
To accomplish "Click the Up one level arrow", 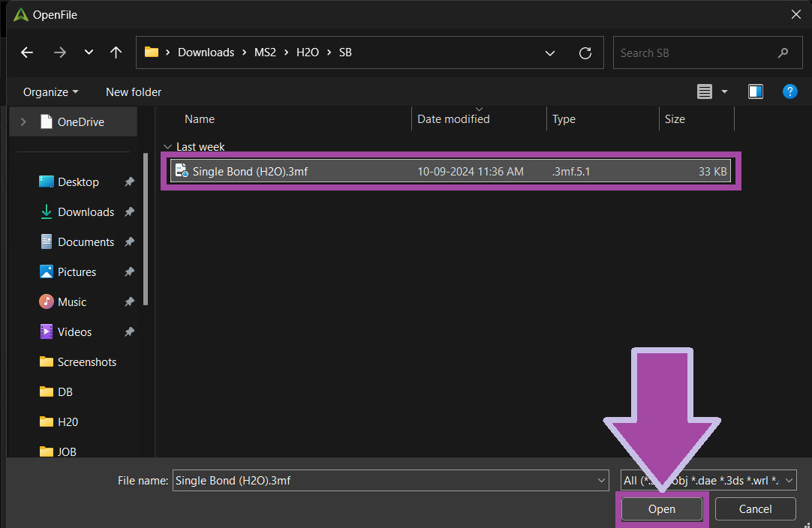I will [x=116, y=52].
